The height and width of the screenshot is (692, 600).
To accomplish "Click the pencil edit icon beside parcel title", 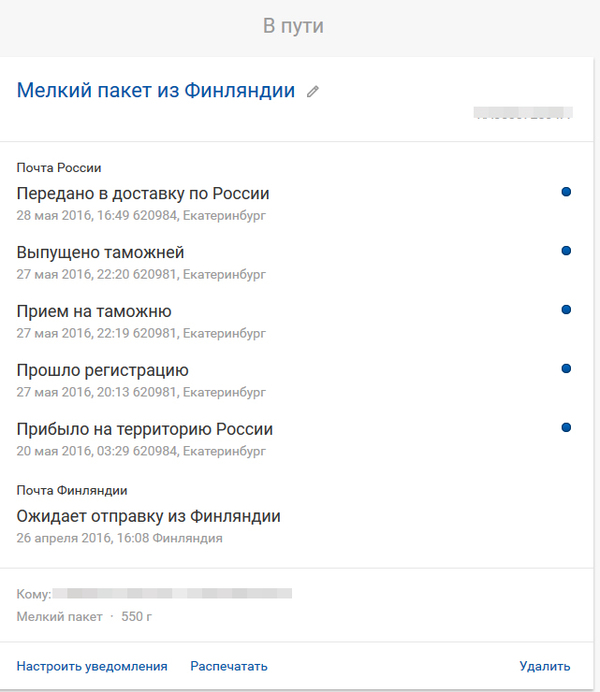I will click(313, 92).
